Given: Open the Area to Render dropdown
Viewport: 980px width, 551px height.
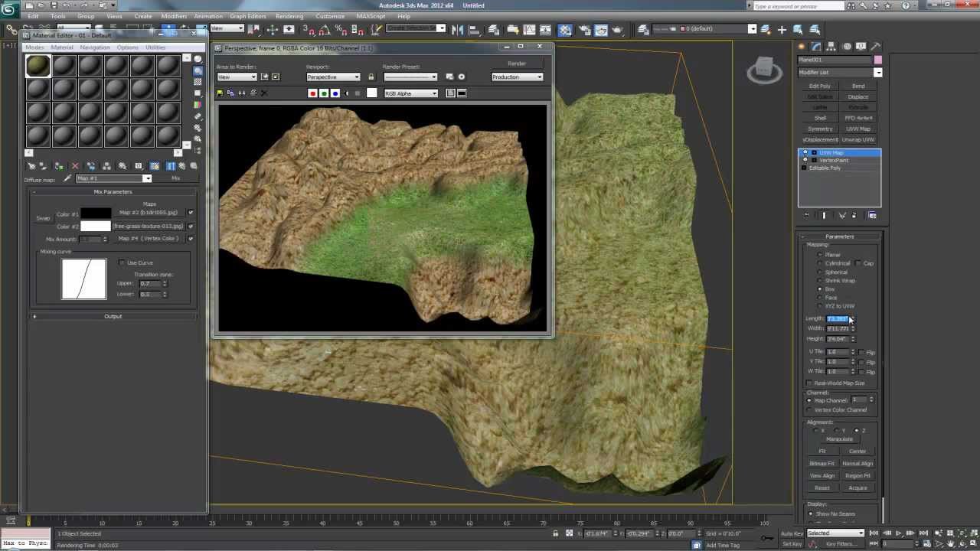Looking at the screenshot, I should coord(237,77).
